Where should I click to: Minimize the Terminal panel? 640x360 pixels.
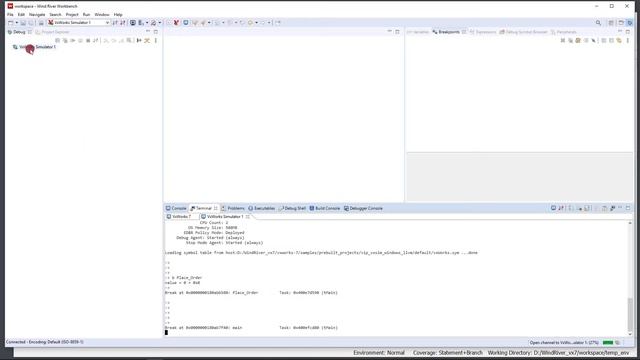620,208
